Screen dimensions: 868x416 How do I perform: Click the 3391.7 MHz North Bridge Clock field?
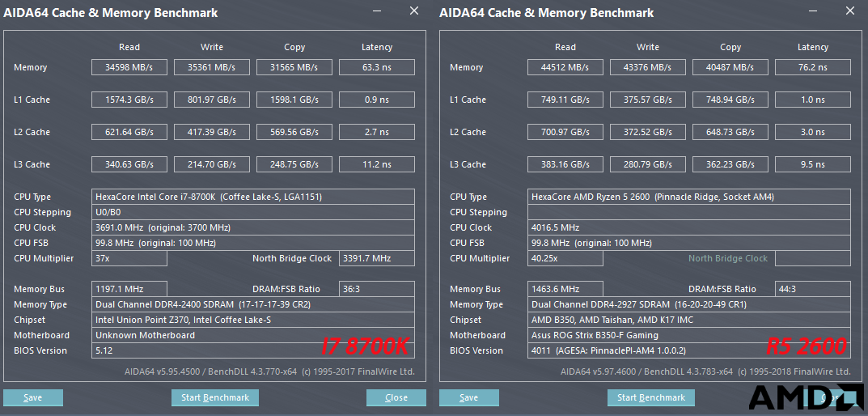pos(376,258)
